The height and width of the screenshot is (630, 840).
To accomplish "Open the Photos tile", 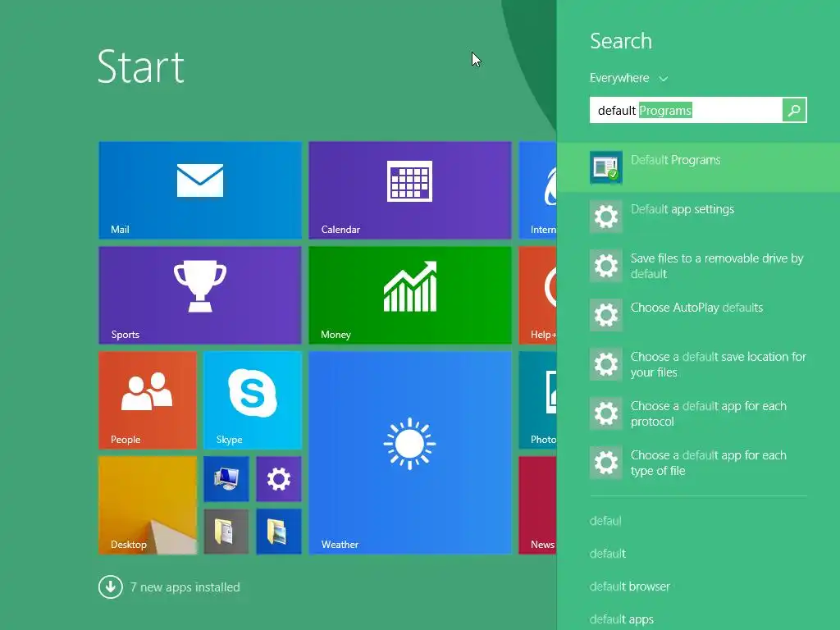I will pyautogui.click(x=537, y=399).
